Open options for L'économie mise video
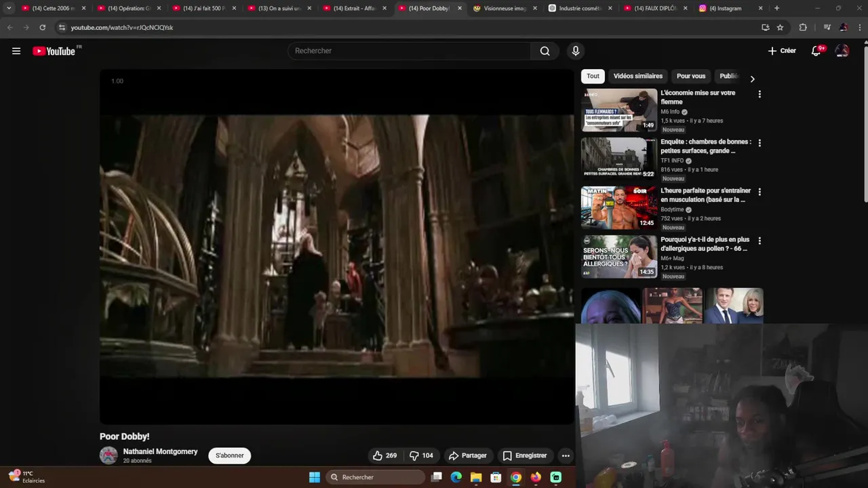Screen dimensions: 868x488 click(759, 94)
